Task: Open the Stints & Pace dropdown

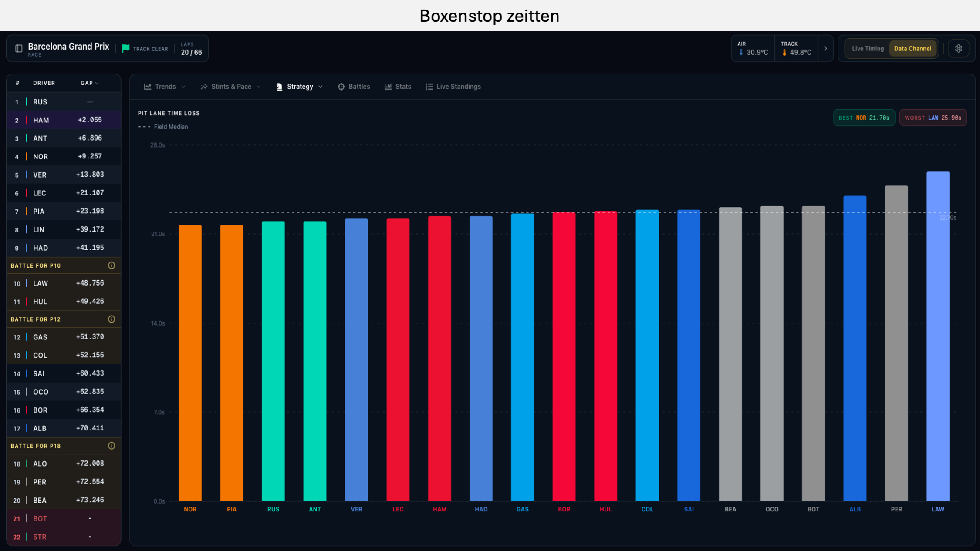Action: (231, 87)
